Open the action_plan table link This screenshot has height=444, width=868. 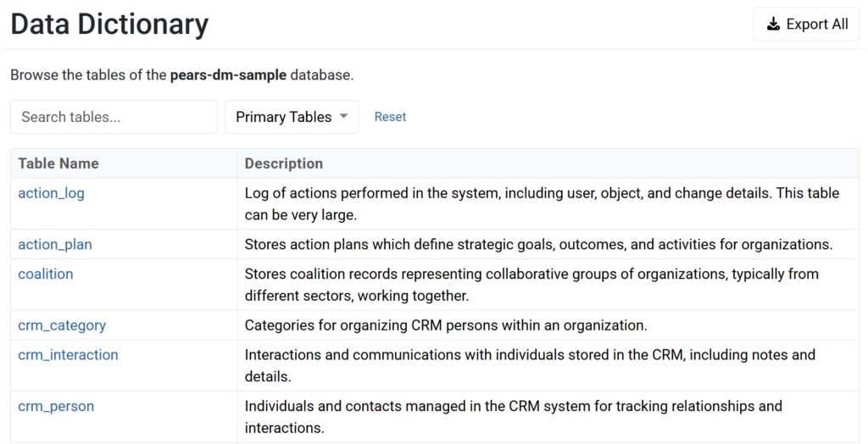coord(55,244)
